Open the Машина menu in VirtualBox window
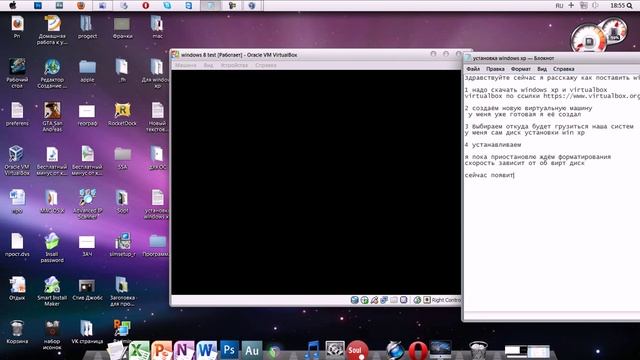640x360 pixels. [x=186, y=65]
